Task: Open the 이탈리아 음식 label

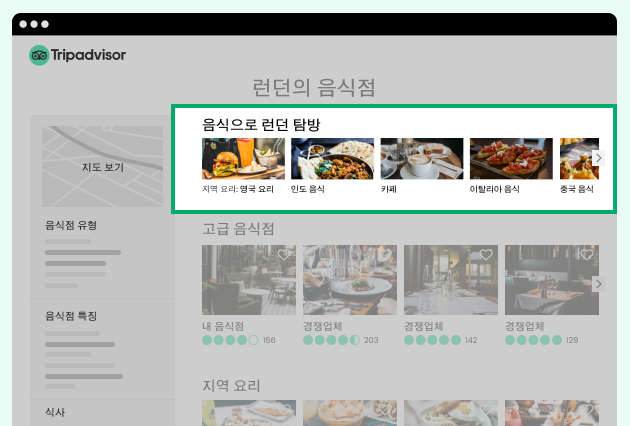Action: 495,189
